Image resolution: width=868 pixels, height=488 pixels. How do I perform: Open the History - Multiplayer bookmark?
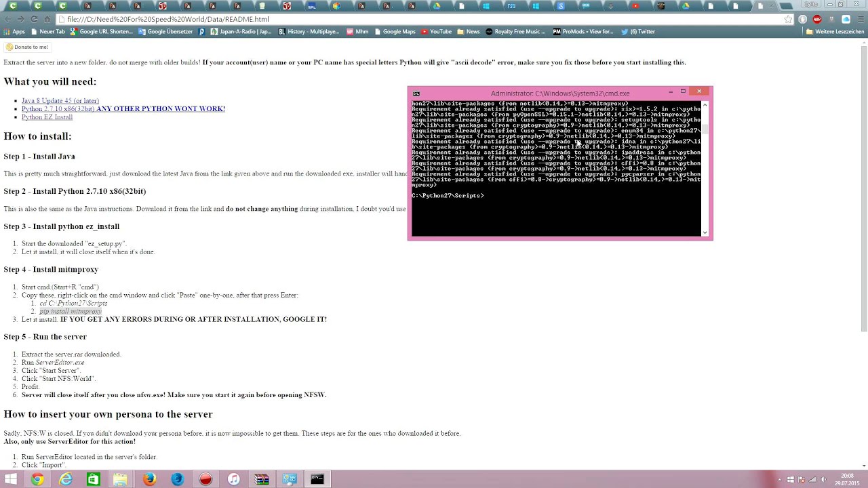[x=309, y=31]
